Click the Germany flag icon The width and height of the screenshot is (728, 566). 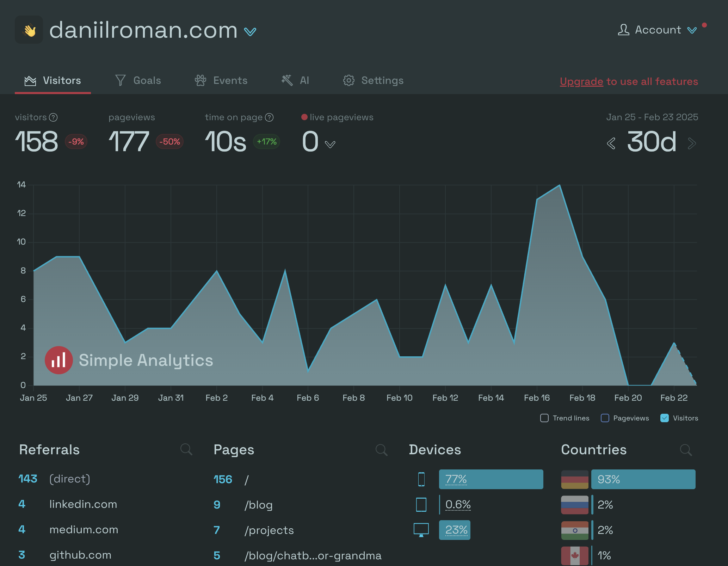point(575,479)
